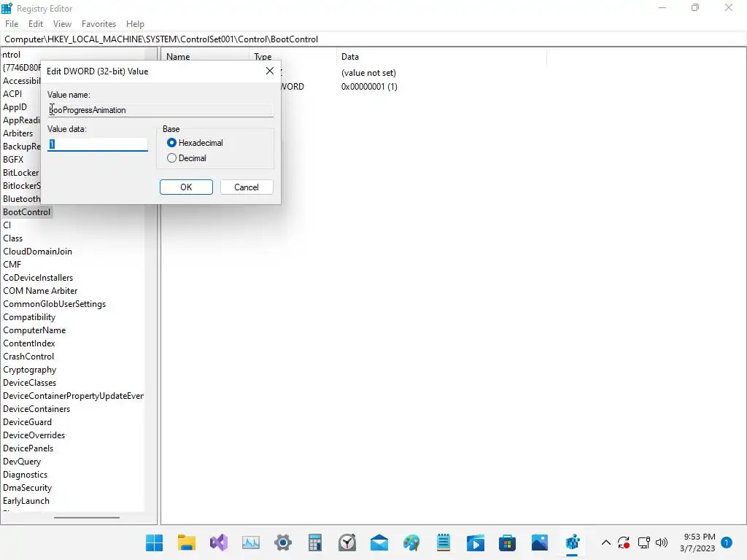Open the Paint app on the taskbar

pyautogui.click(x=411, y=542)
